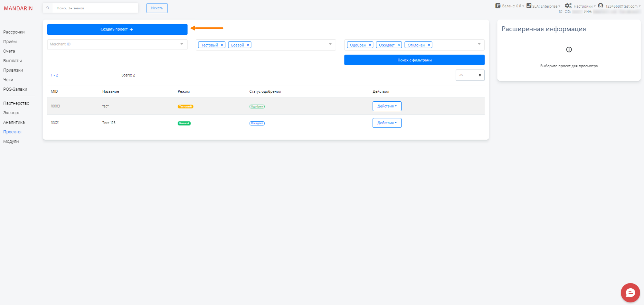The image size is (644, 305).
Task: Focus the top search input field
Action: click(x=95, y=8)
